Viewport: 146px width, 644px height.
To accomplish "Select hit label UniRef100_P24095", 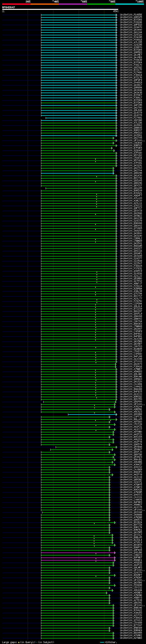I will [x=131, y=37].
